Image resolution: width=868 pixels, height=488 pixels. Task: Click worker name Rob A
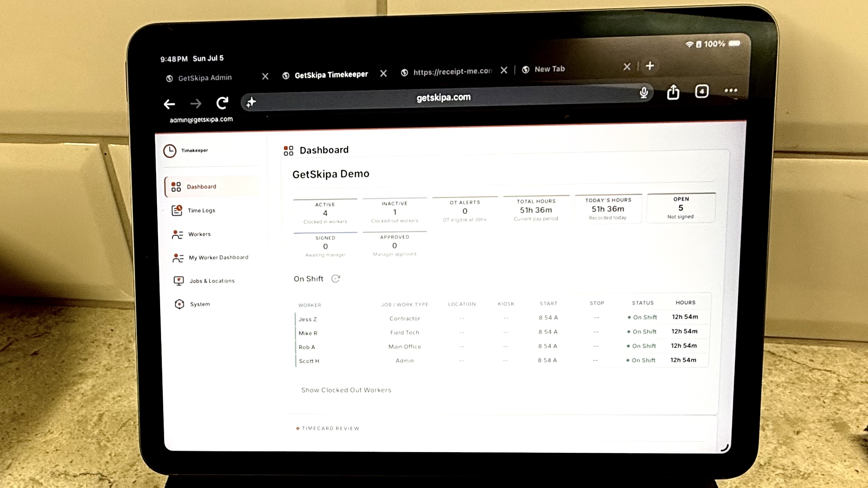(x=307, y=347)
